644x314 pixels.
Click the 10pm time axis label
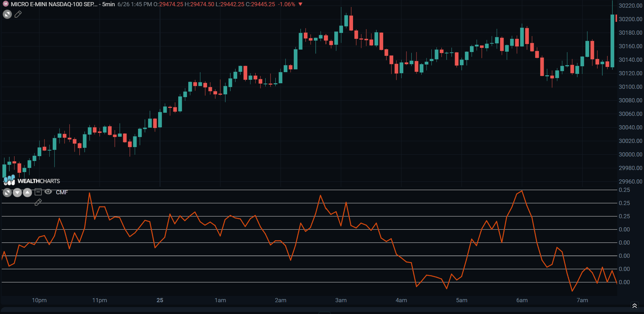pos(39,300)
